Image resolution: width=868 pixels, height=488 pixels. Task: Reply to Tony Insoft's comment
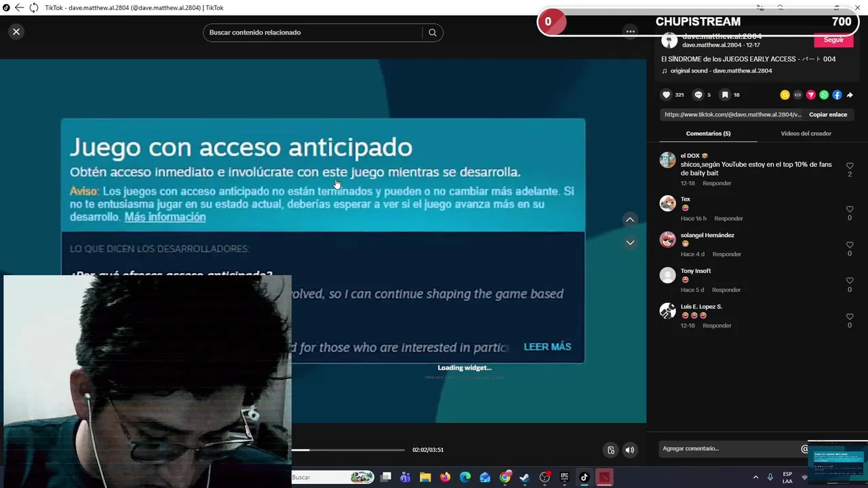point(726,290)
